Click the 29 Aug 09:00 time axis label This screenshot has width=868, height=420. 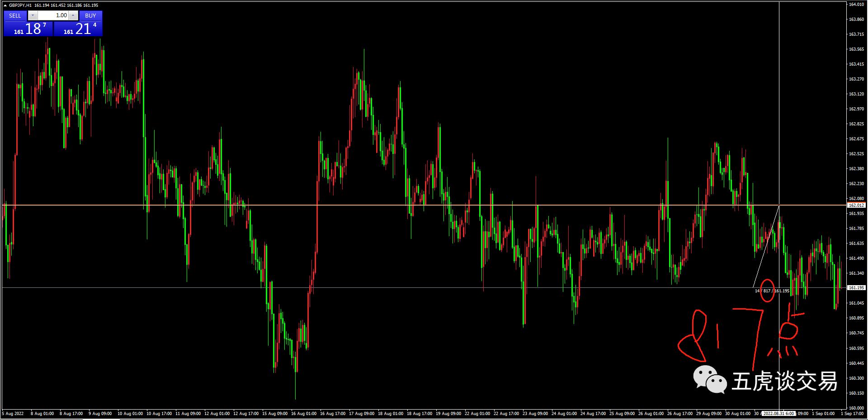[709, 414]
